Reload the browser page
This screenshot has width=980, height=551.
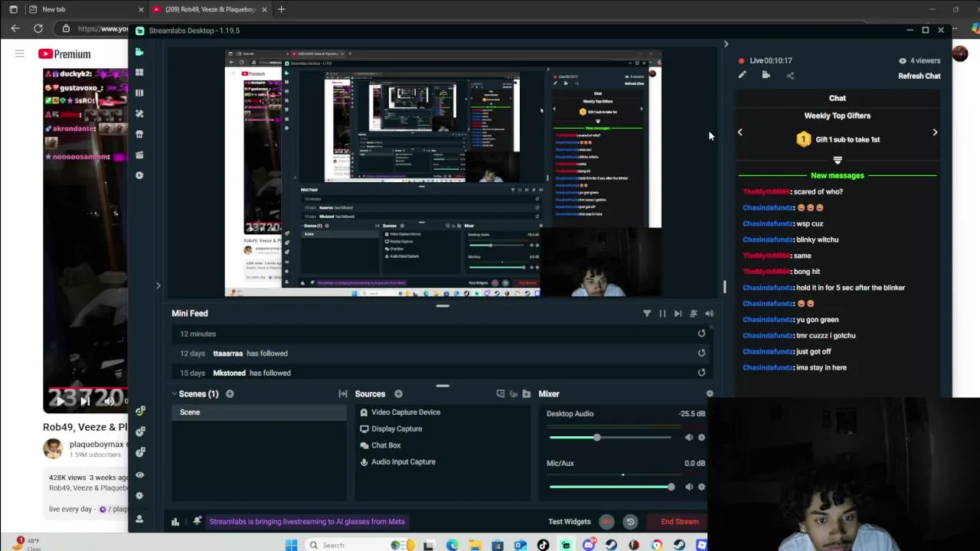tap(38, 28)
